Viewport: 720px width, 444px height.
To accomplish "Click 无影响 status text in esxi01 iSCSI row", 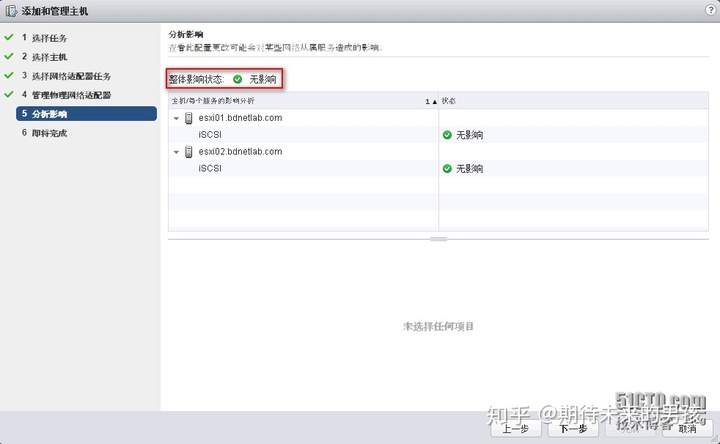I will click(x=469, y=135).
